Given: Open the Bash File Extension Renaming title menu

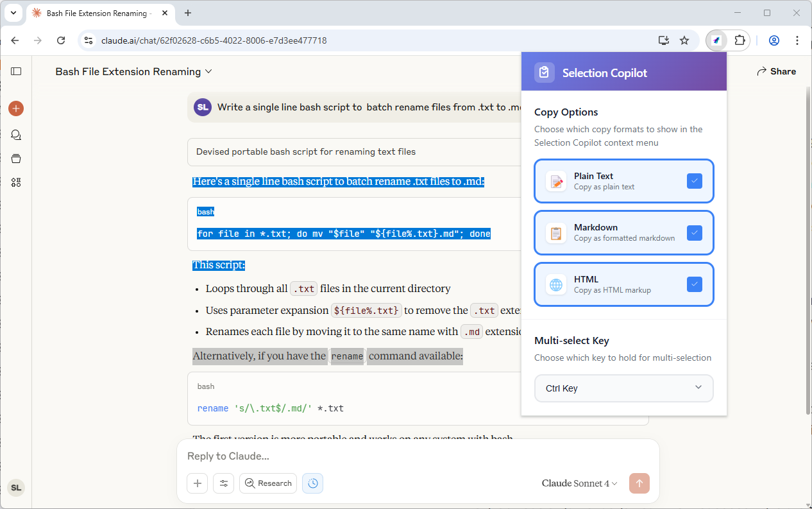Looking at the screenshot, I should coord(133,71).
